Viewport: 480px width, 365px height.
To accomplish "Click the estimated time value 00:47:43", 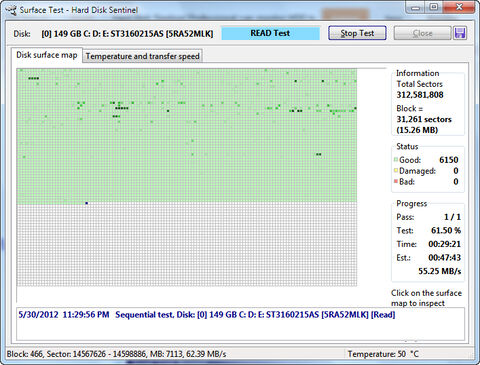I will [x=444, y=258].
